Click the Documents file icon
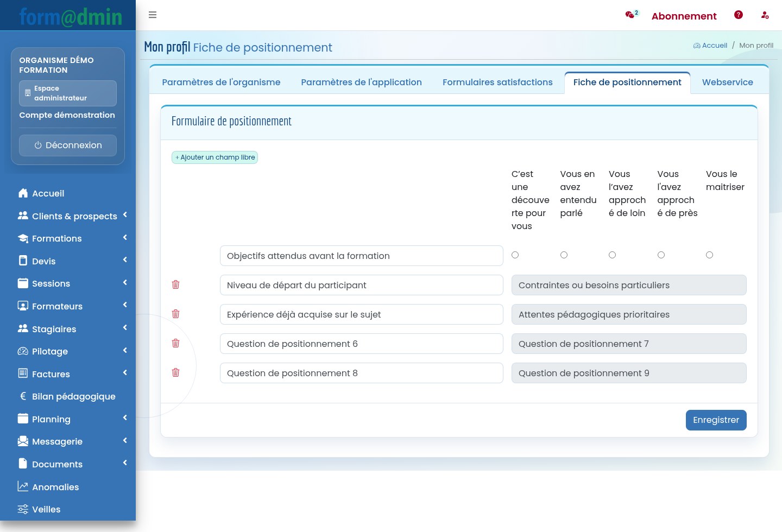Viewport: 782px width, 532px height. click(x=23, y=464)
